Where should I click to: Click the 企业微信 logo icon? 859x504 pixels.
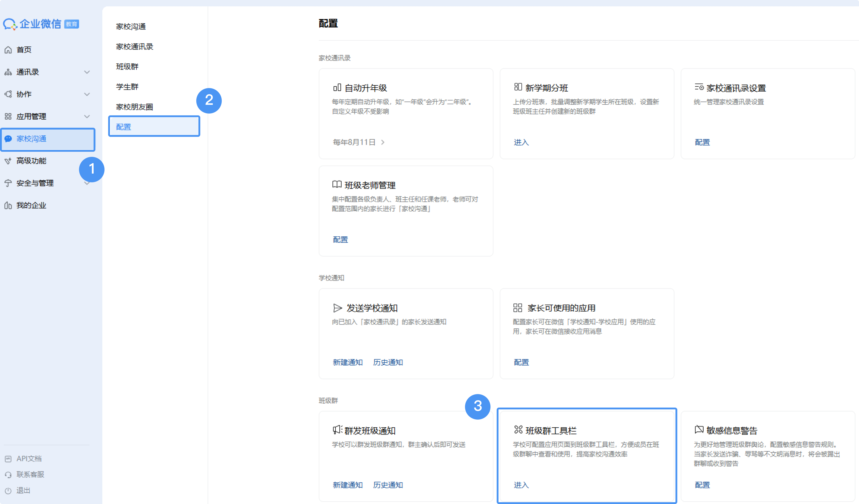tap(10, 24)
